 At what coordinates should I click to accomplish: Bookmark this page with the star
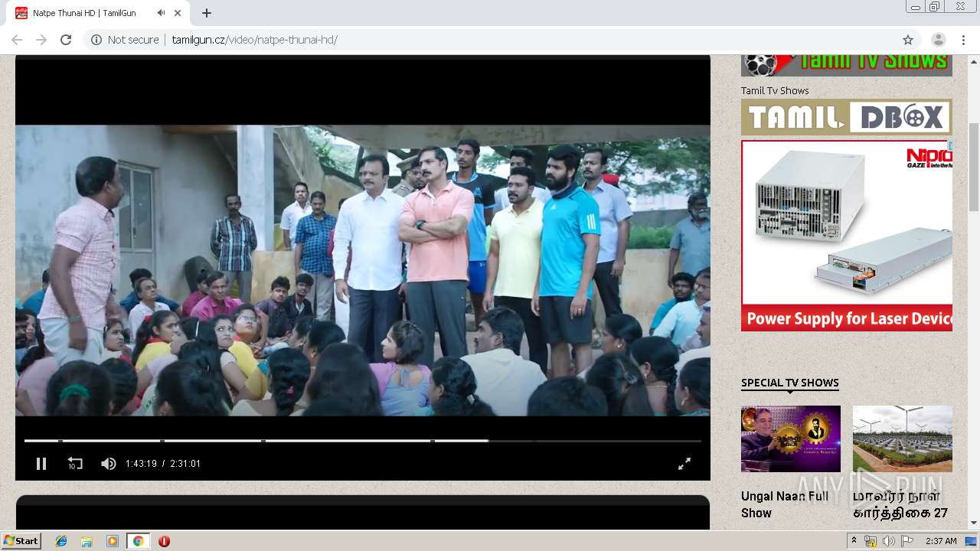coord(908,40)
